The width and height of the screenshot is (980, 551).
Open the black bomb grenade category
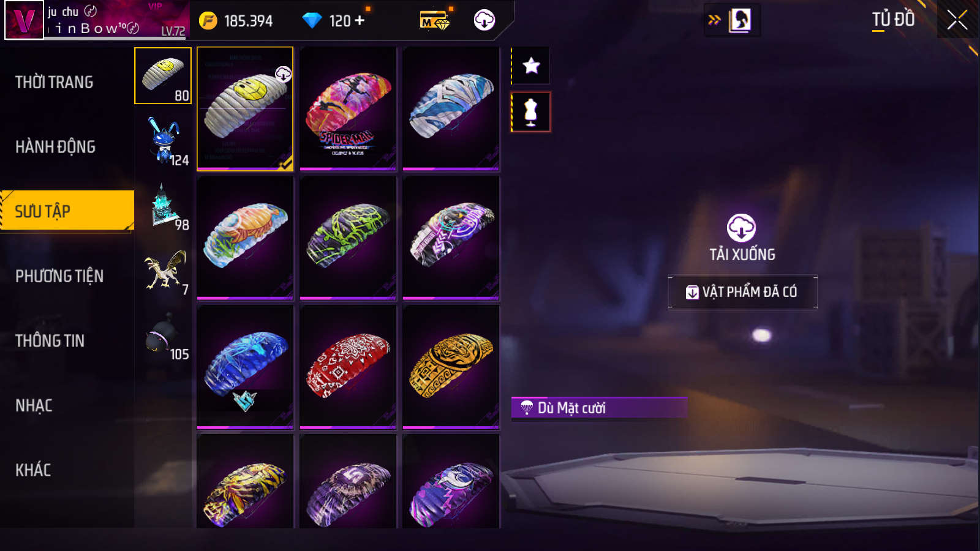click(x=163, y=335)
